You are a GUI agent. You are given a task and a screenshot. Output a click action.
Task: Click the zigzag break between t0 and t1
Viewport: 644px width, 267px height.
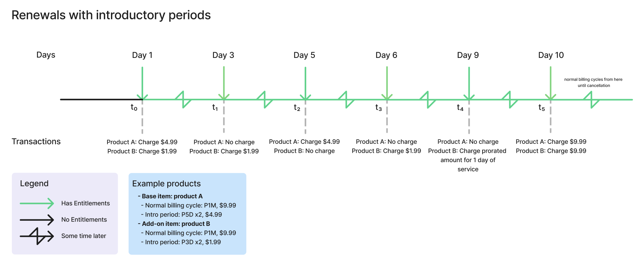[183, 100]
